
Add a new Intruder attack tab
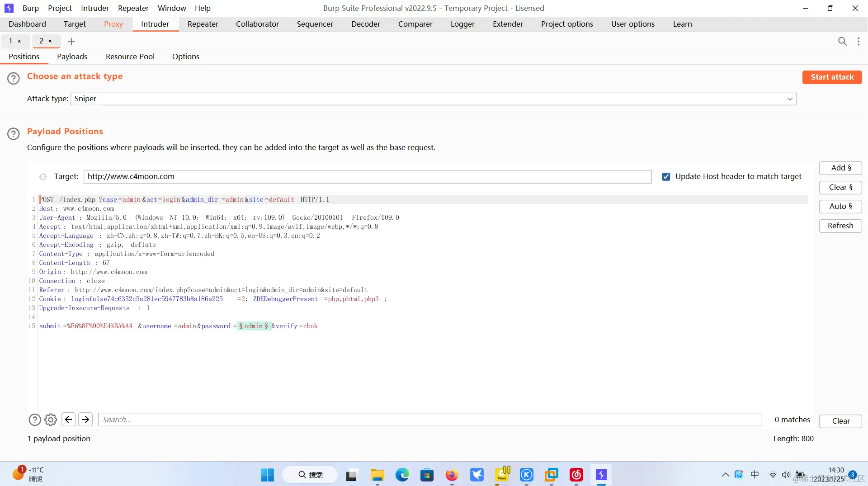(71, 42)
